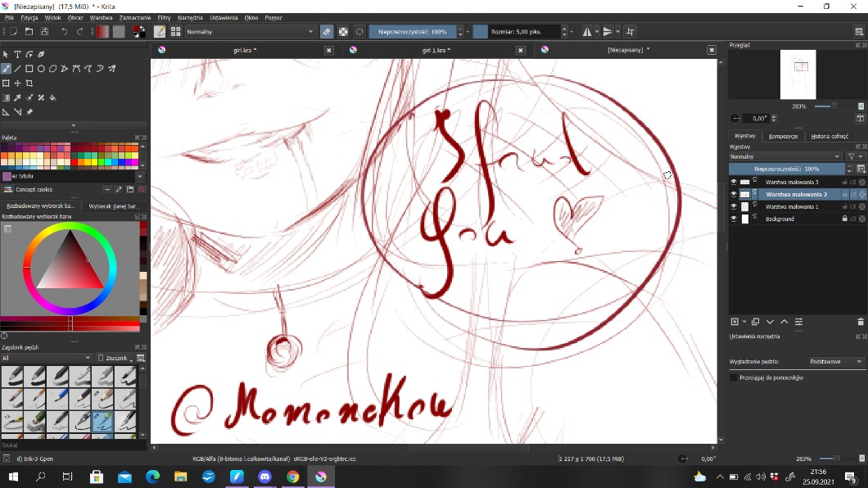Hide the Background layer

point(734,219)
